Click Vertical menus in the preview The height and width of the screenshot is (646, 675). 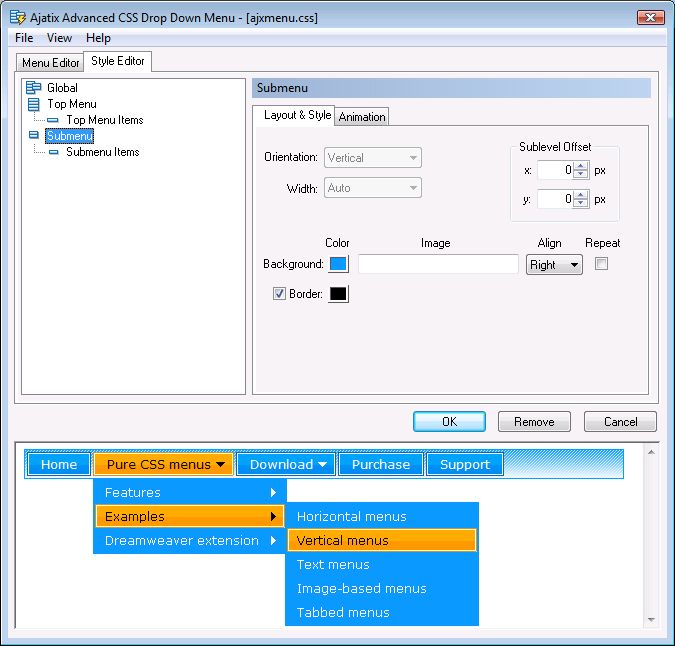[x=382, y=540]
